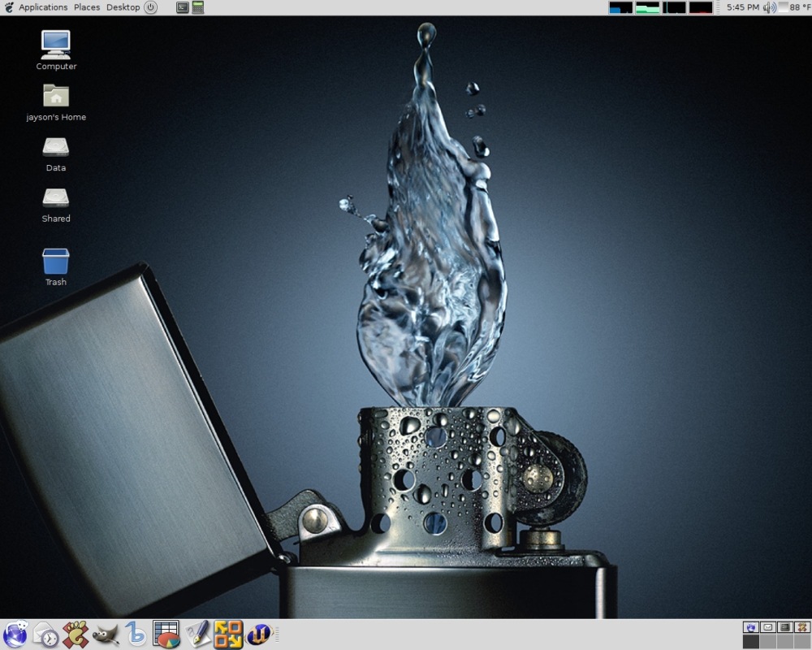Click the small envelope mail icon at bottom right
The width and height of the screenshot is (812, 650).
click(x=768, y=627)
